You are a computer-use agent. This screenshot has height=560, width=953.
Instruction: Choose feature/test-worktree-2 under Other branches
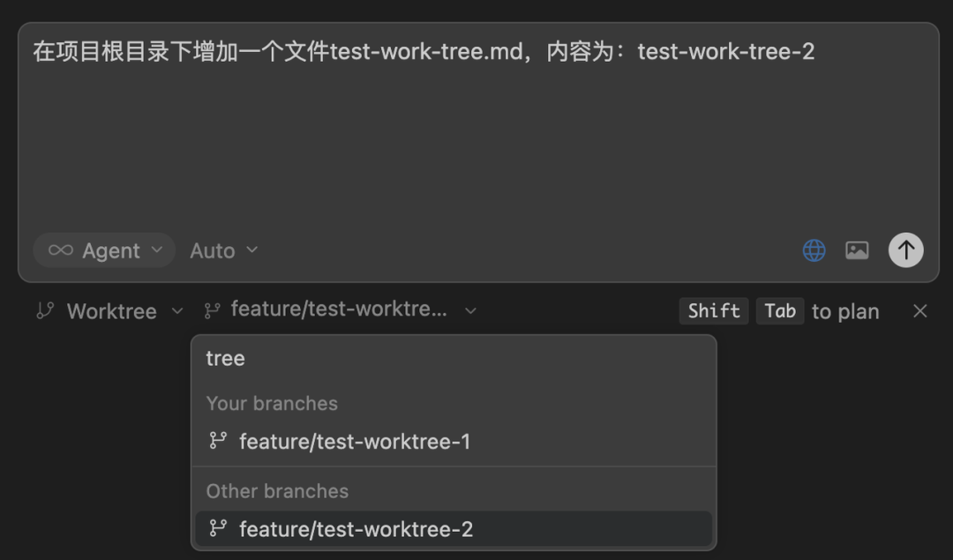(356, 528)
